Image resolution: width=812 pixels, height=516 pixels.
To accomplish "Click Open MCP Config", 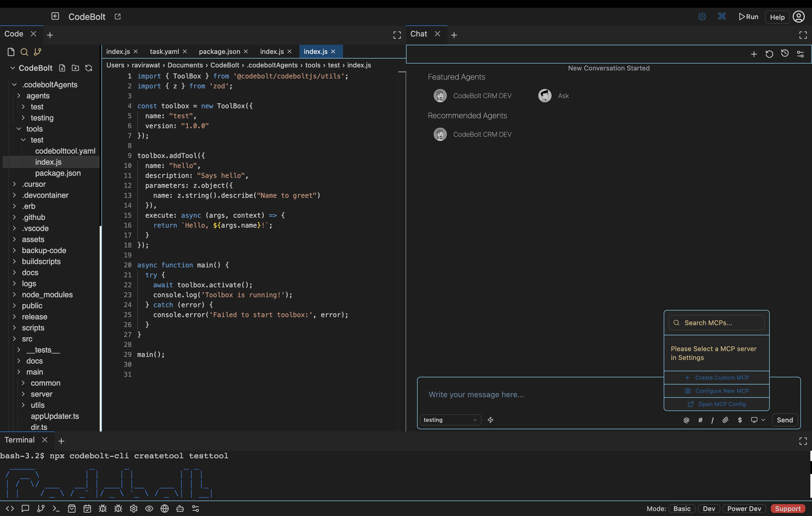I will click(716, 404).
